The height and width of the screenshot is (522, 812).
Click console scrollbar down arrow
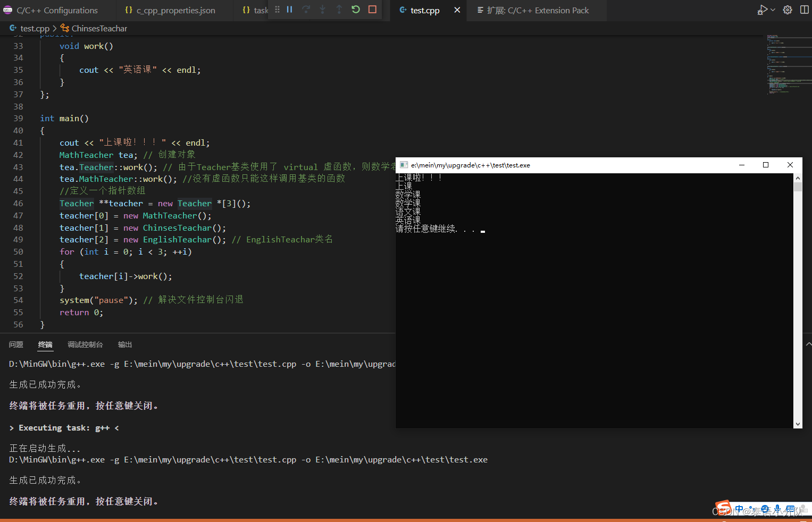798,424
